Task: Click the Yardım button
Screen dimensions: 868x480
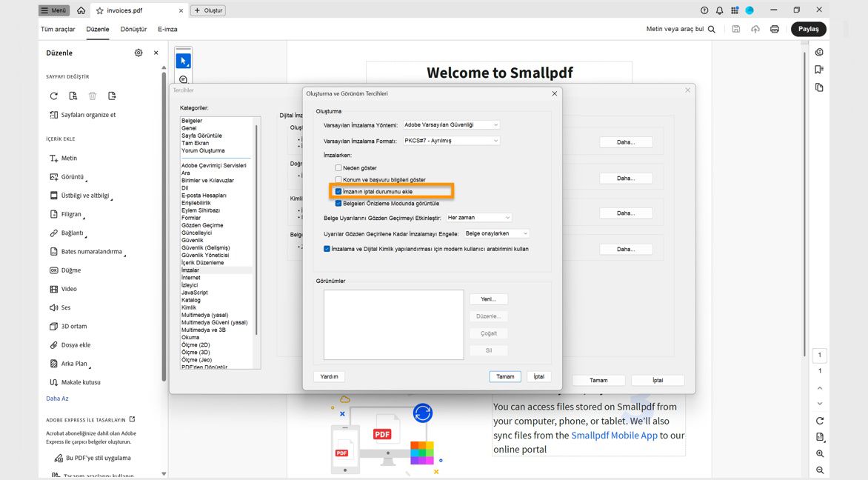Action: click(329, 376)
